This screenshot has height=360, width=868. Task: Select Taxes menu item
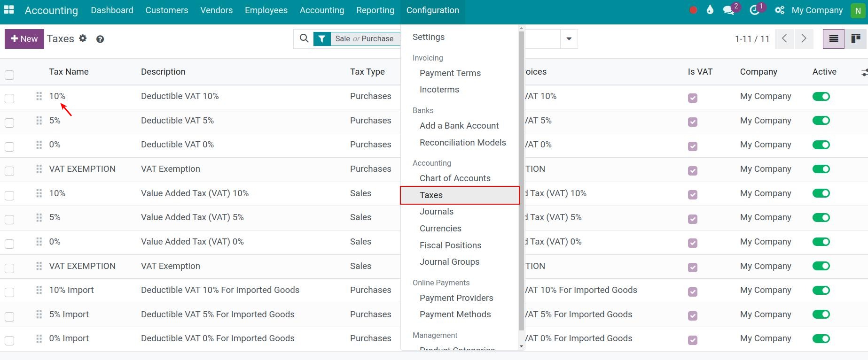460,195
